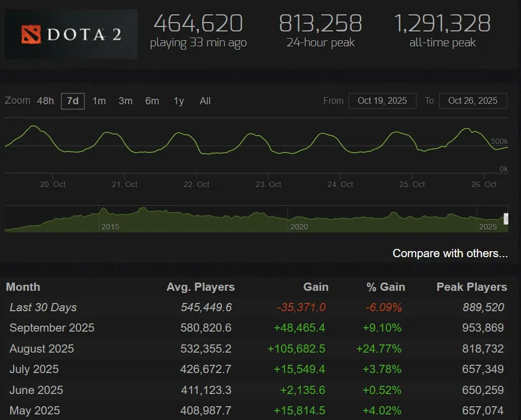Click the 2025 label in chart navigator
Viewport: 521px width, 420px height.
488,227
